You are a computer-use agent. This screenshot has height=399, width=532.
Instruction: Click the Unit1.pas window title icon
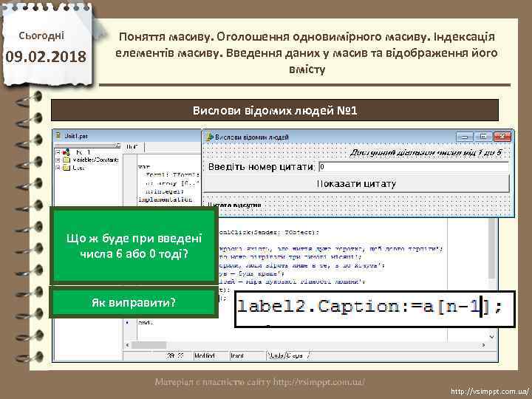[x=58, y=136]
